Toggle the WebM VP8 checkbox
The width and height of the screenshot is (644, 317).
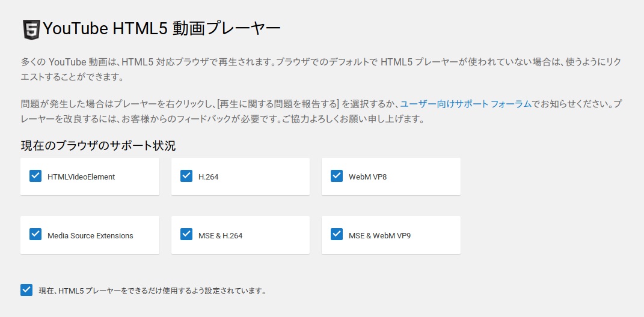(x=337, y=176)
